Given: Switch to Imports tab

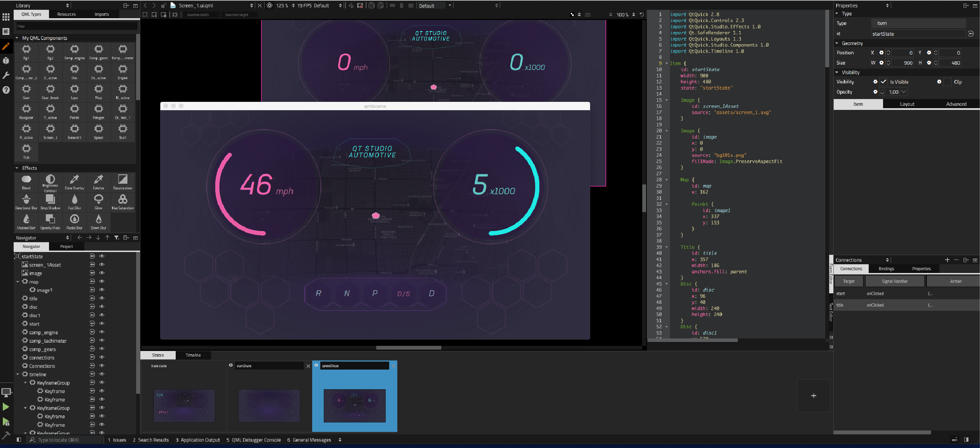Looking at the screenshot, I should pos(101,14).
